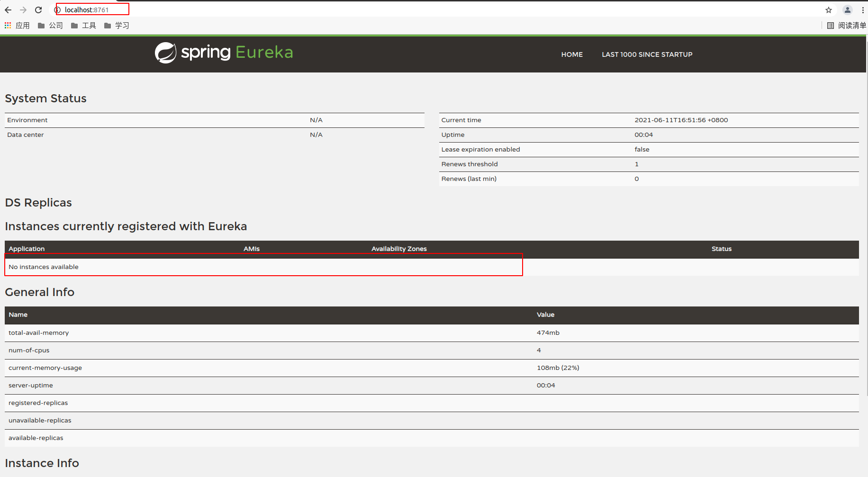Click the System Status heading
The height and width of the screenshot is (477, 868).
(x=46, y=99)
